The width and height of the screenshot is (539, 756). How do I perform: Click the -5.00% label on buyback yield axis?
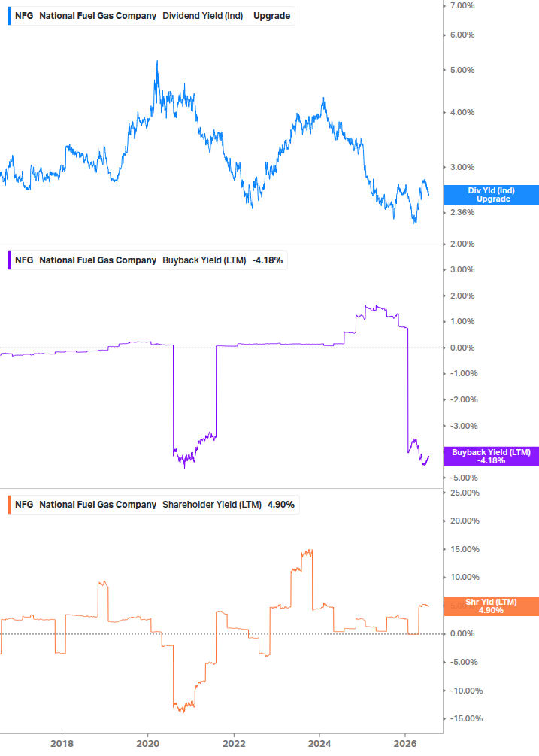[464, 478]
